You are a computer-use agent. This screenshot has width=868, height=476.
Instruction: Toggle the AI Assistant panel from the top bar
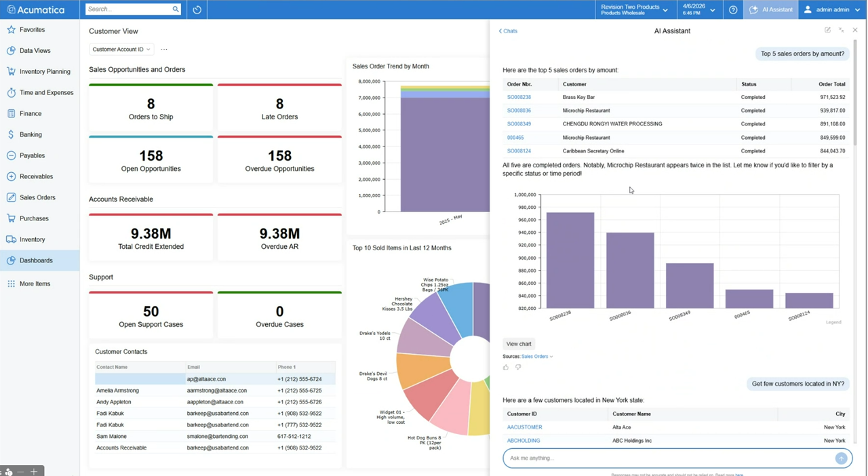(x=770, y=9)
